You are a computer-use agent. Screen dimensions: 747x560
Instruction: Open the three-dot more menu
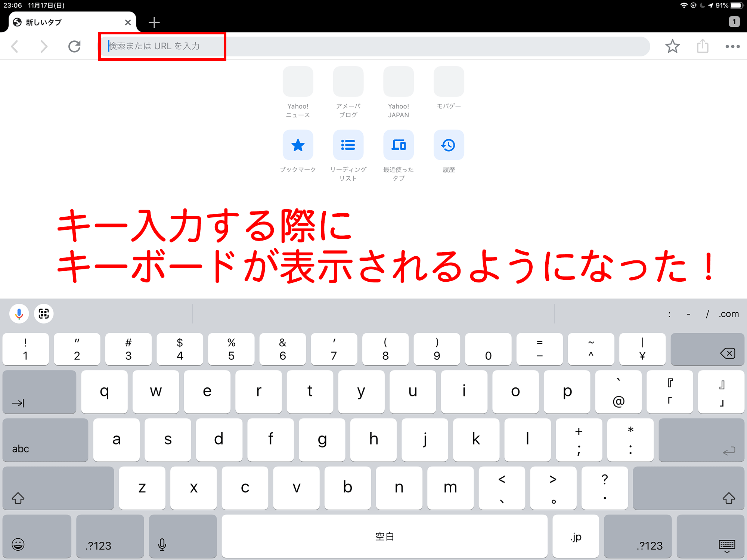pos(732,47)
